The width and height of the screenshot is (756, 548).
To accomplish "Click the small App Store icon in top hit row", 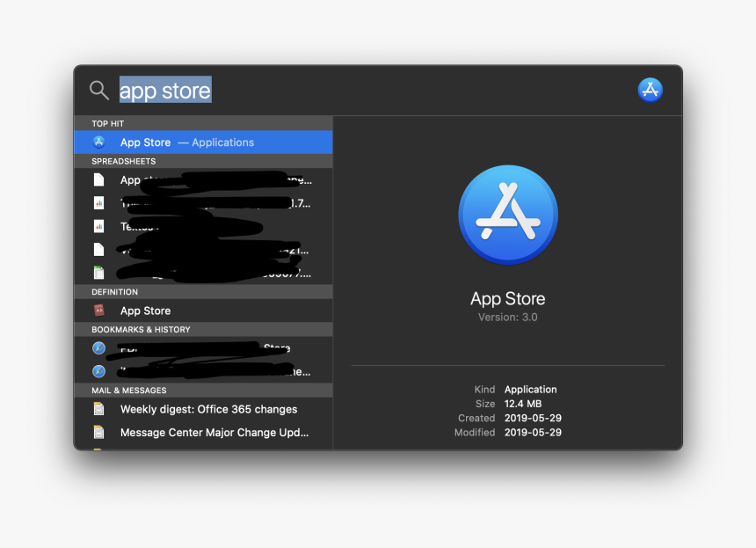I will click(x=98, y=142).
